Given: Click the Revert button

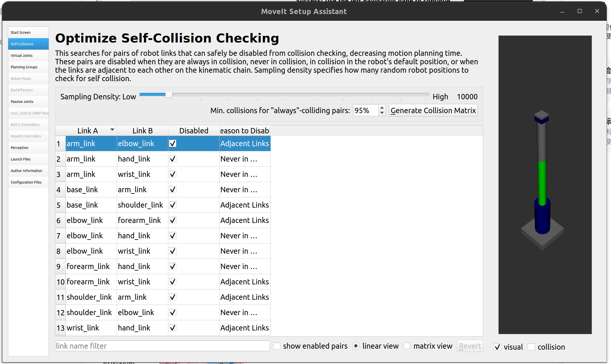Looking at the screenshot, I should tap(470, 346).
